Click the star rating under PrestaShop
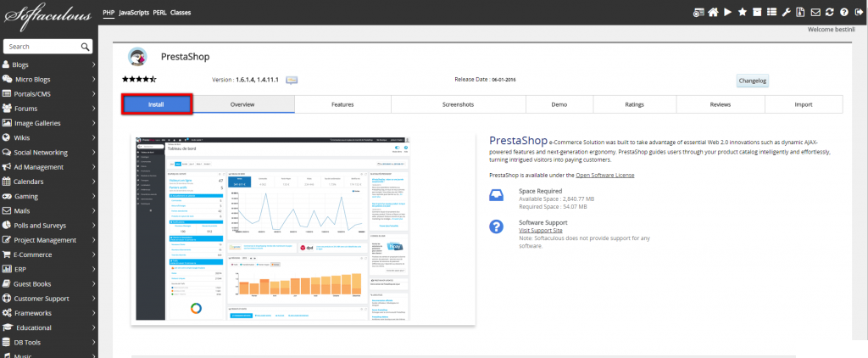This screenshot has width=868, height=358. [x=140, y=79]
